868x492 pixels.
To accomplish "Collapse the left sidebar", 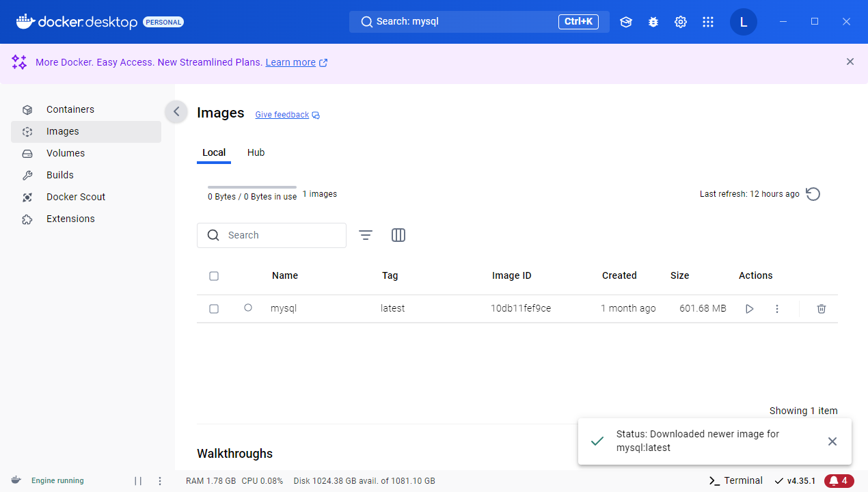I will pos(176,111).
